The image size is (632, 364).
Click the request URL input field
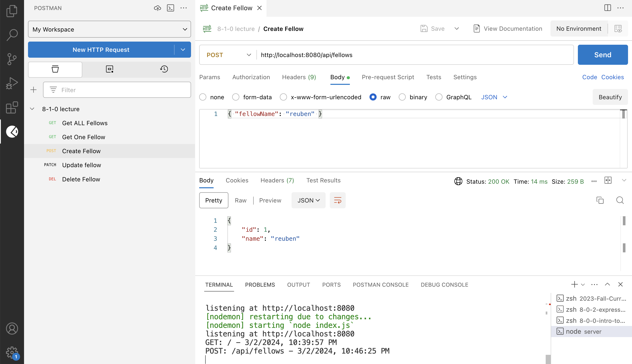(x=415, y=55)
